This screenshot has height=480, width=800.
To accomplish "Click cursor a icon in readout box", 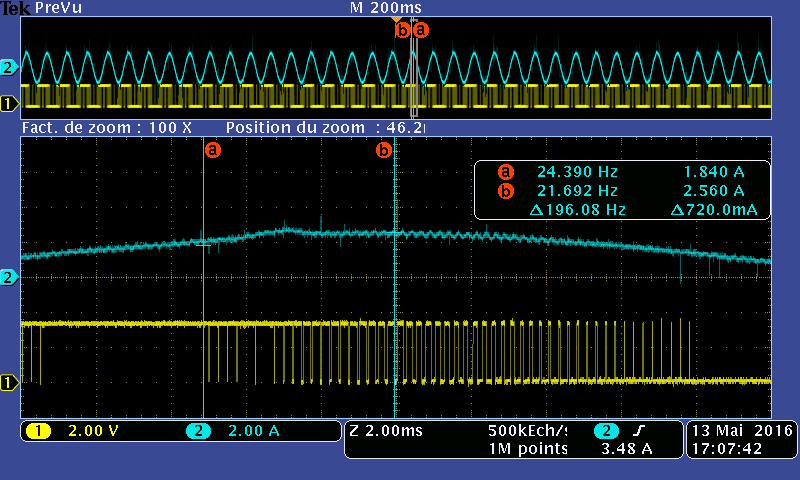I will click(505, 172).
